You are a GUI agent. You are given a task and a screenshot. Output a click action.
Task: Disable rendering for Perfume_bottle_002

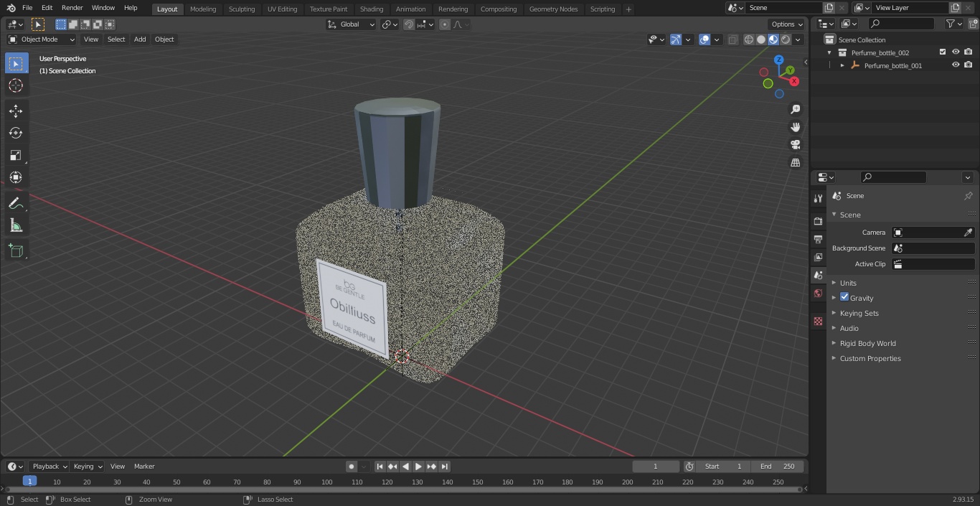coord(969,52)
